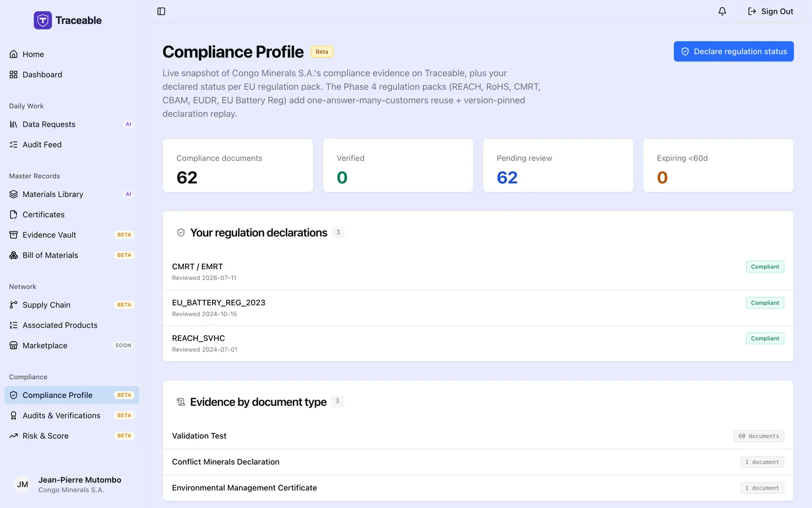Click Jean-Pierre Mutombo user name

pos(80,480)
